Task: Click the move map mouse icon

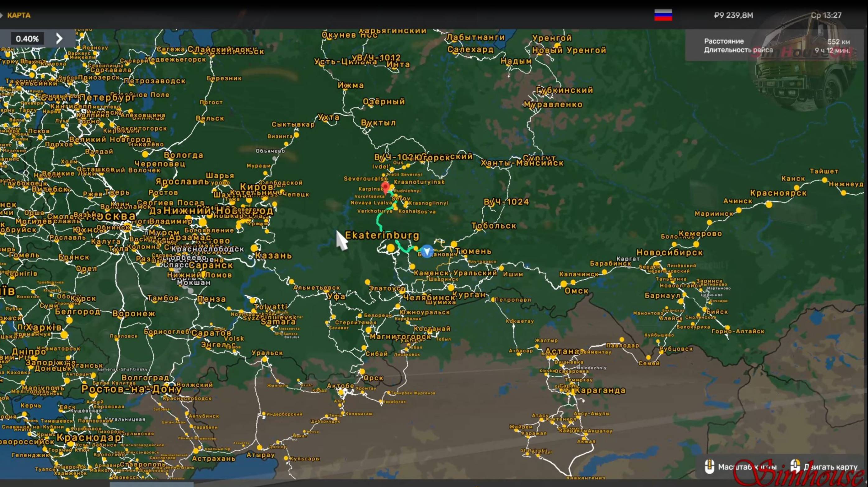Action: (x=795, y=466)
